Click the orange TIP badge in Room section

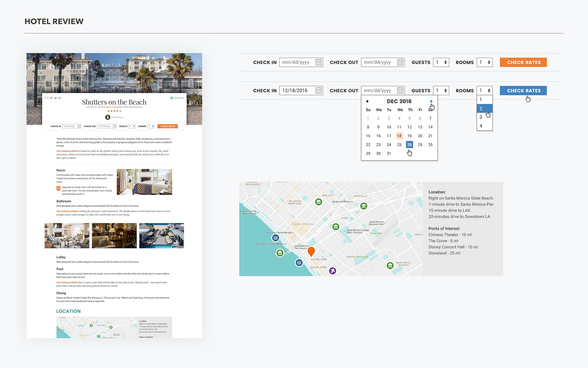(58, 188)
